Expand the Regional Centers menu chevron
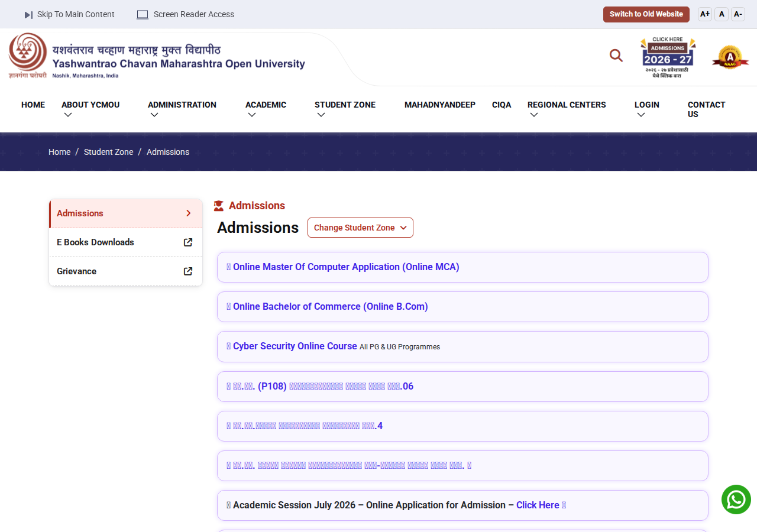 click(534, 115)
